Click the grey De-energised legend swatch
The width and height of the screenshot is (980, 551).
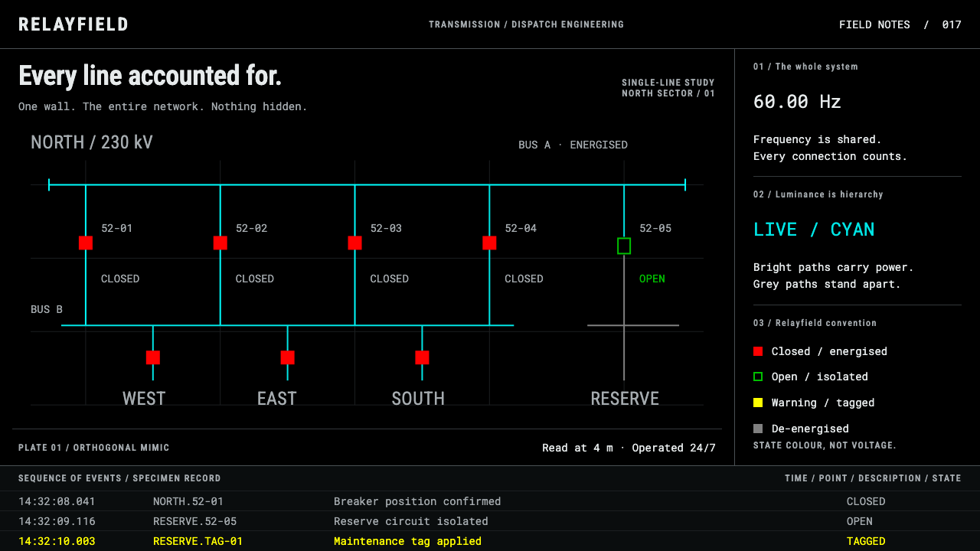(758, 429)
